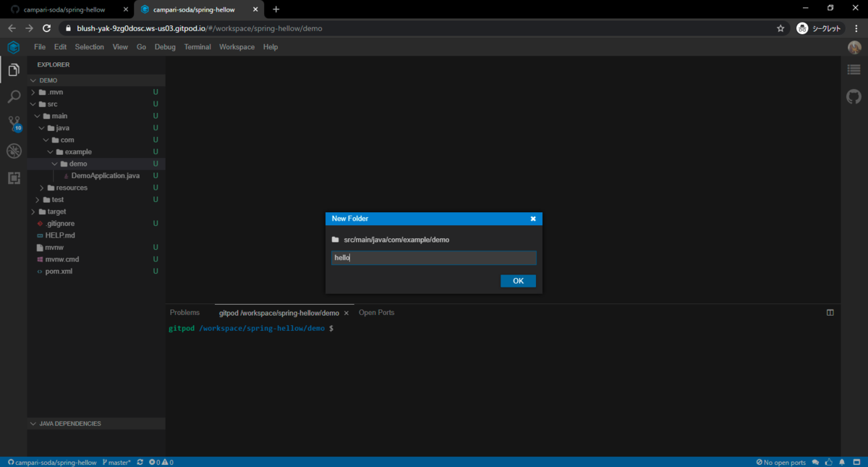Click the sync changes icon in status bar
The image size is (868, 467).
click(x=140, y=462)
